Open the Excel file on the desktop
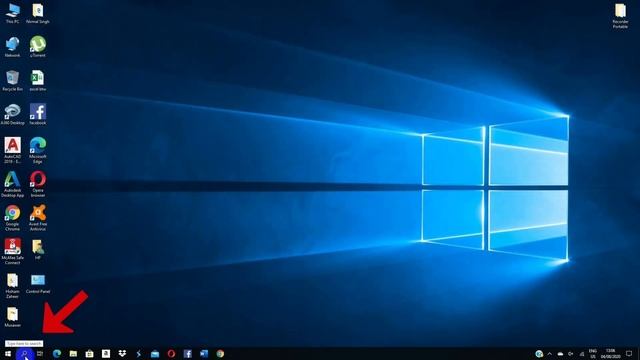 38,81
